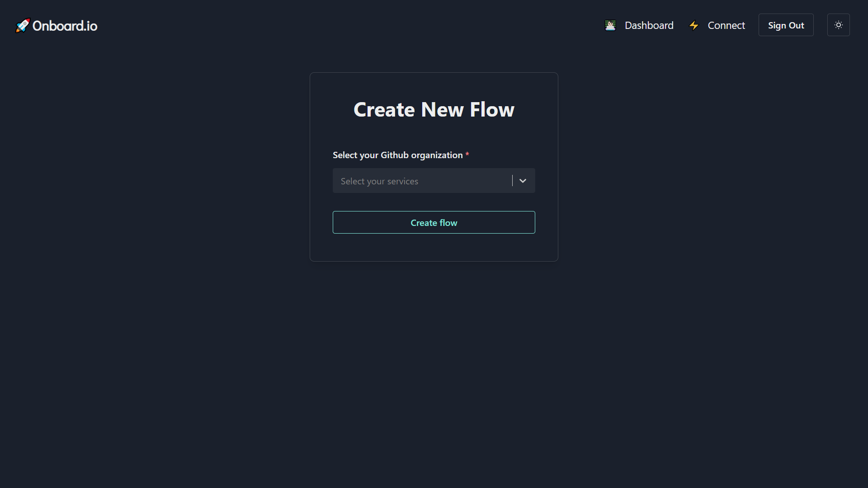
Task: Click the Dashboard avatar icon
Action: coord(610,25)
